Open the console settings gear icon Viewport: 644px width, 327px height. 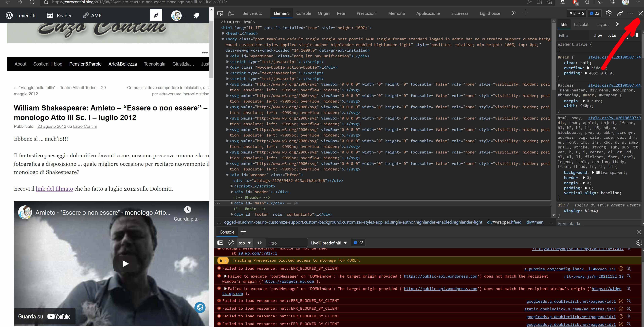coord(639,243)
